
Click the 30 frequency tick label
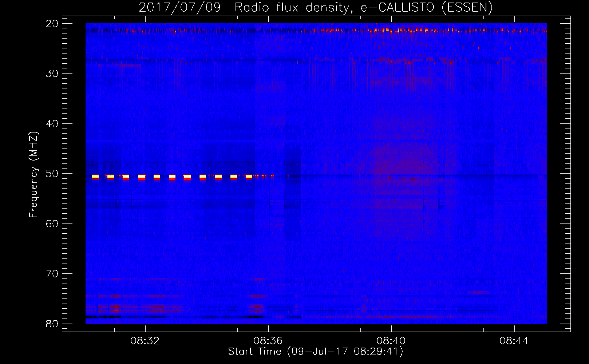(x=52, y=74)
